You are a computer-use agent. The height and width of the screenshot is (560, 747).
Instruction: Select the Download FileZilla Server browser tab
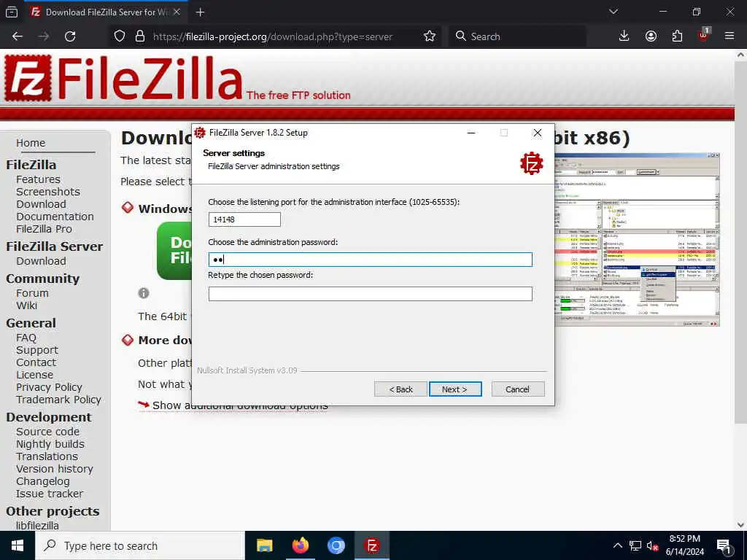point(106,12)
